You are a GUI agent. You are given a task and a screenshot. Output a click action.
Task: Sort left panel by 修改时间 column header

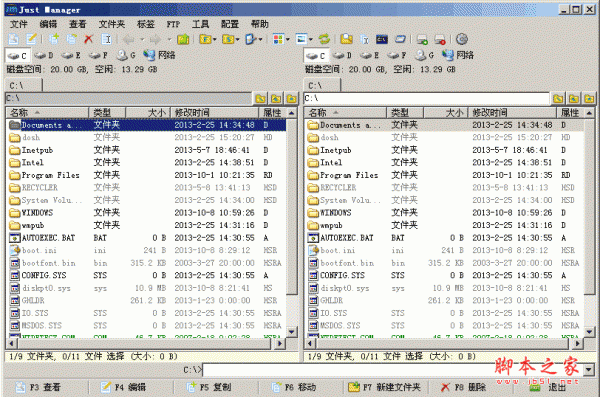coord(214,113)
